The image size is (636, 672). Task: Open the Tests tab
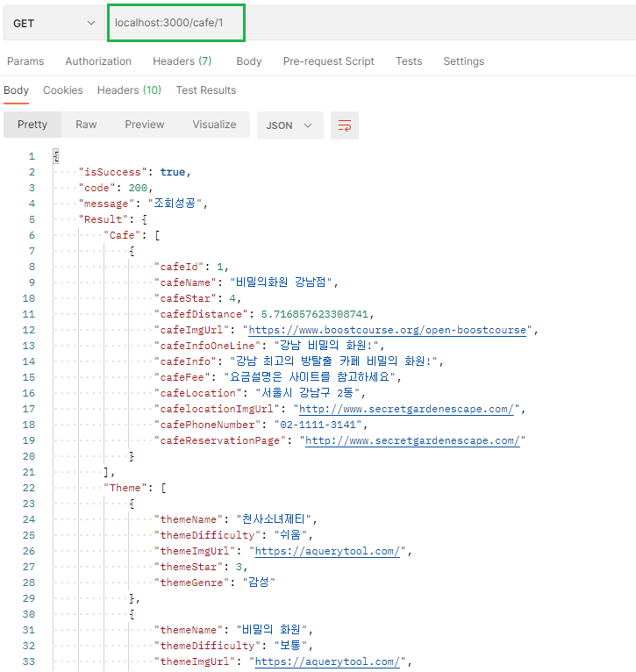pyautogui.click(x=409, y=61)
